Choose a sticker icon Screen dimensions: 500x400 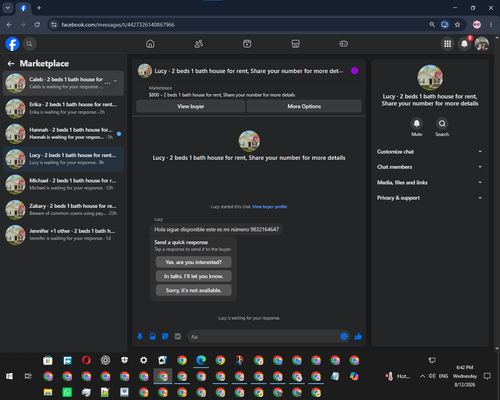pyautogui.click(x=165, y=336)
